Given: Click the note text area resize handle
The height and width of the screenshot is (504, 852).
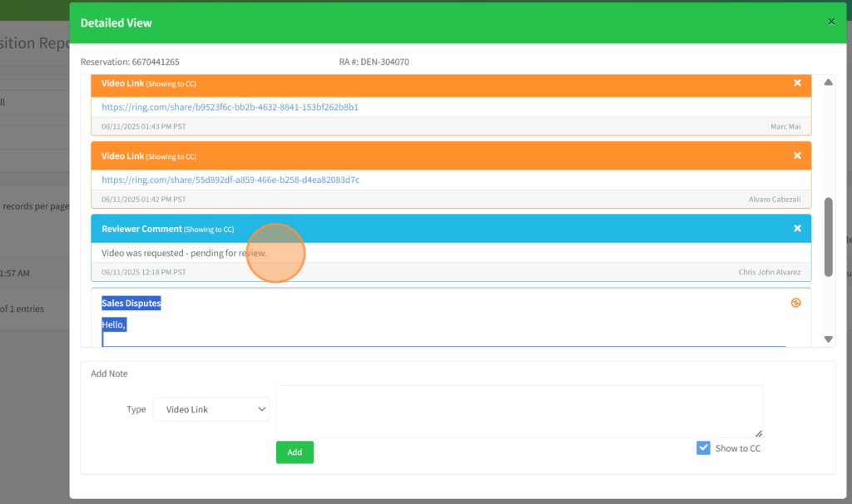Looking at the screenshot, I should (758, 433).
